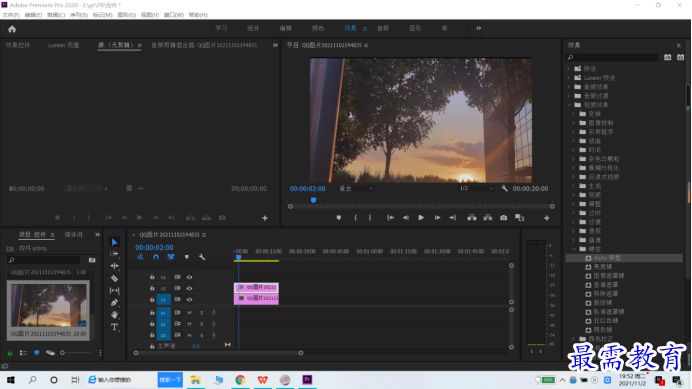The width and height of the screenshot is (692, 389).
Task: Show more workspaces overflow chevron
Action: coord(478,28)
